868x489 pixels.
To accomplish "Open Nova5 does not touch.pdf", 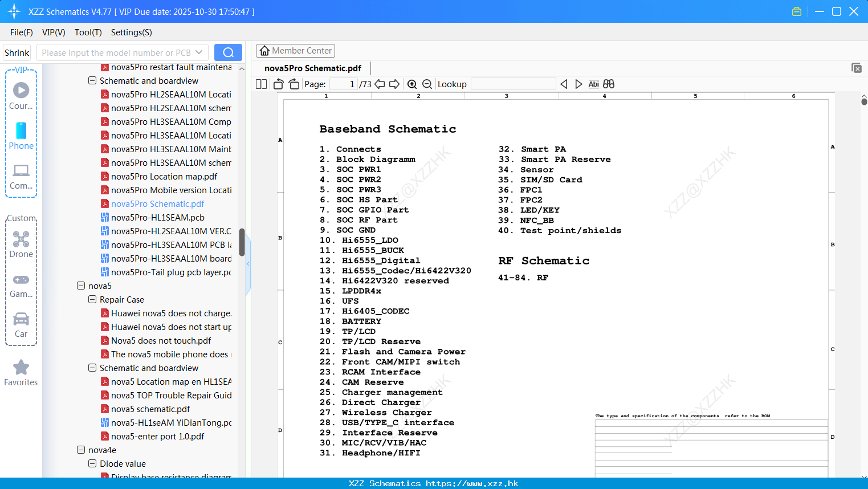I will coord(161,340).
